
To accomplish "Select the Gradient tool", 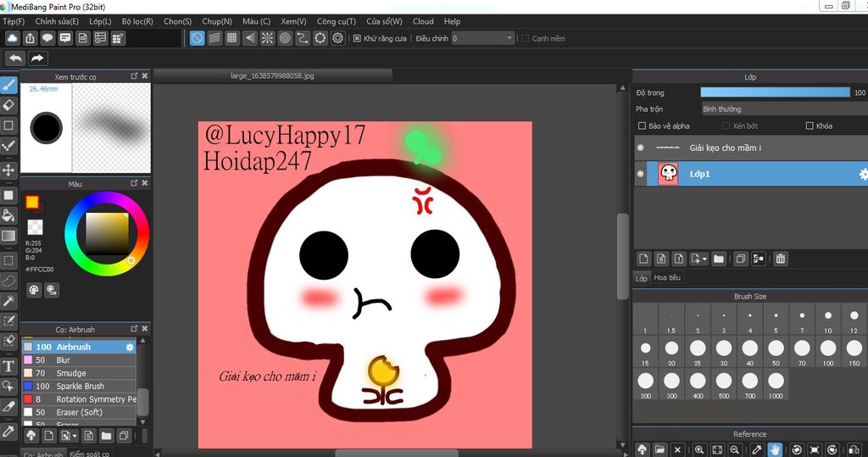I will click(8, 236).
